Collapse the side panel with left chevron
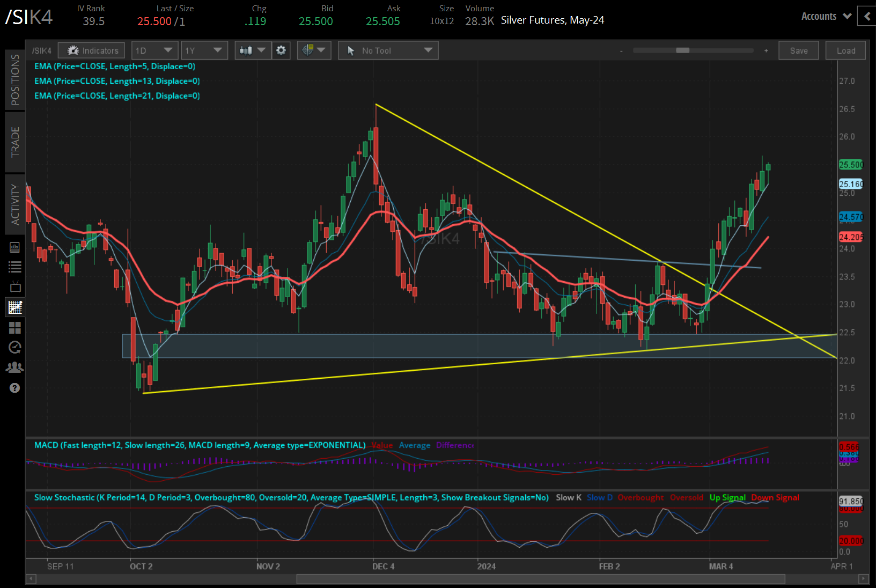This screenshot has height=588, width=876. pos(867,17)
